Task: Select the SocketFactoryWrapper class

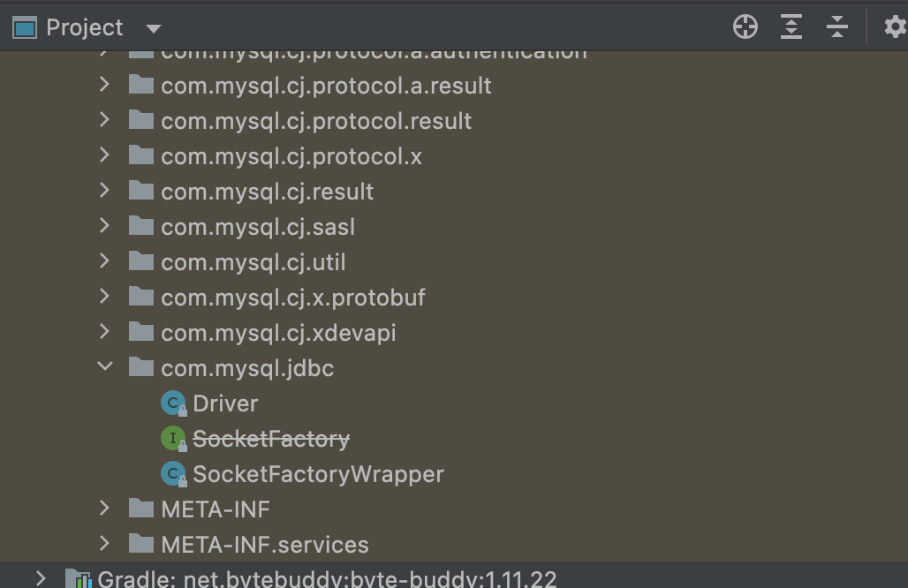Action: [318, 474]
